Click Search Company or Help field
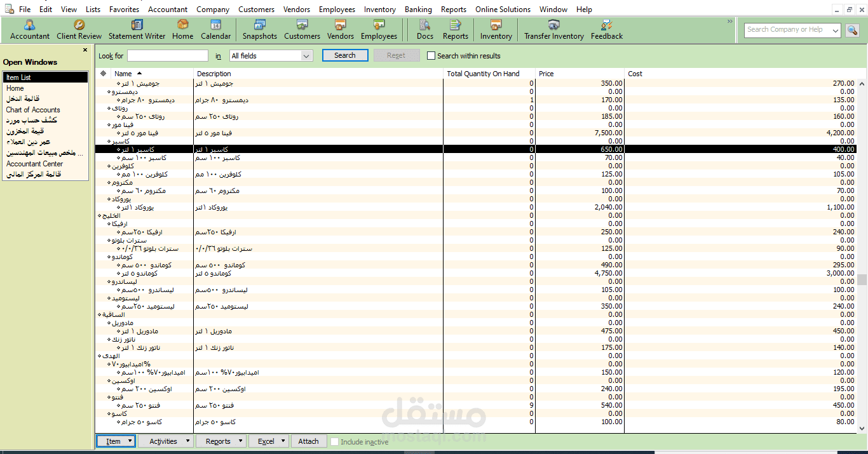The width and height of the screenshot is (868, 454). pyautogui.click(x=787, y=30)
